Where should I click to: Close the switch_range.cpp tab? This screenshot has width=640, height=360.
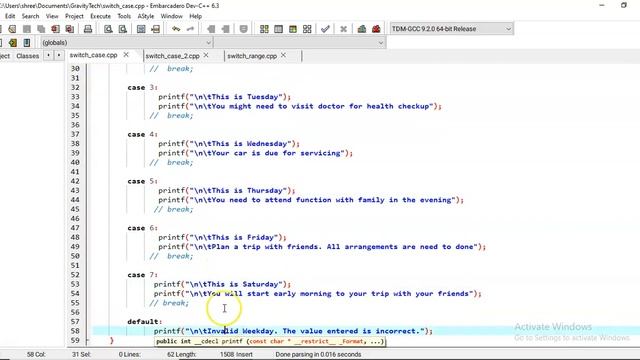point(284,55)
